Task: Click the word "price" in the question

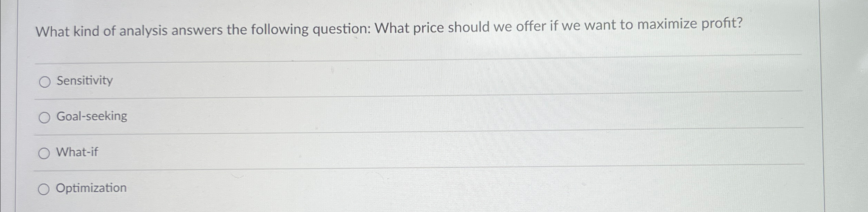Action: (428, 28)
